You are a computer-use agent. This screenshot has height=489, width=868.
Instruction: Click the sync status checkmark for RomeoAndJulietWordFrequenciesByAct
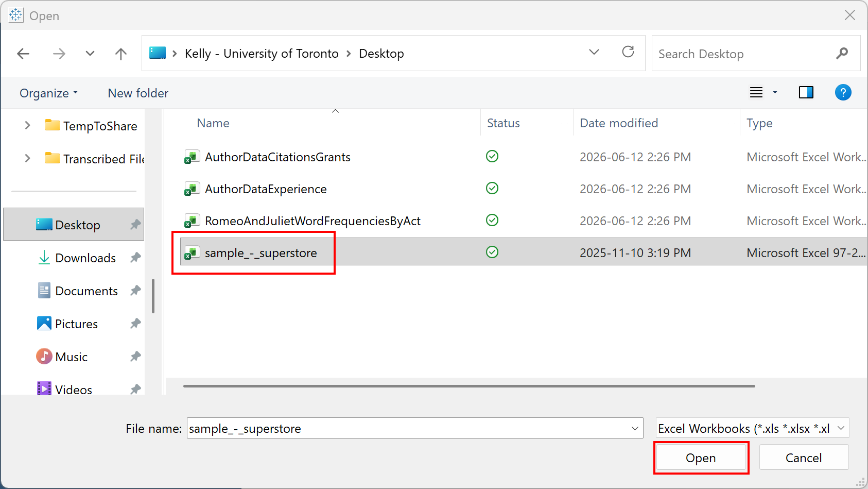492,220
